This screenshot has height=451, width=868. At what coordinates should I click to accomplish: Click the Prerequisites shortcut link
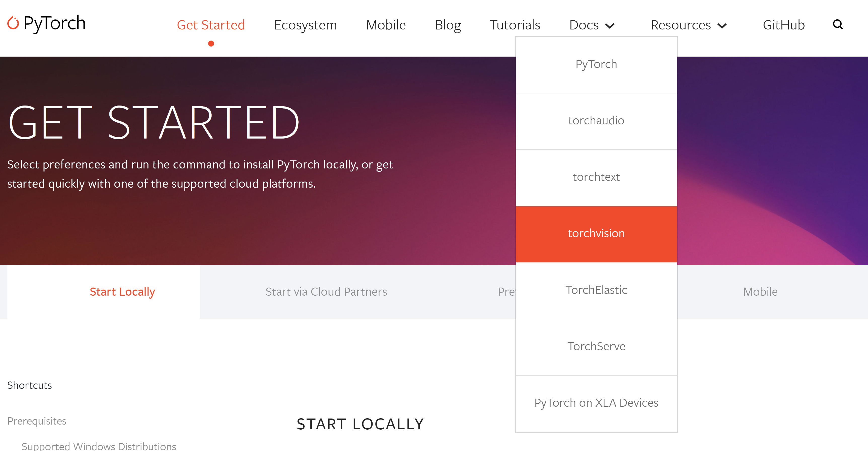point(37,421)
